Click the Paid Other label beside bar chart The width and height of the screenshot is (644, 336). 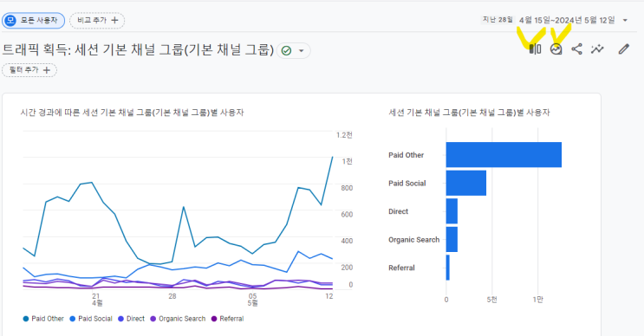[406, 155]
